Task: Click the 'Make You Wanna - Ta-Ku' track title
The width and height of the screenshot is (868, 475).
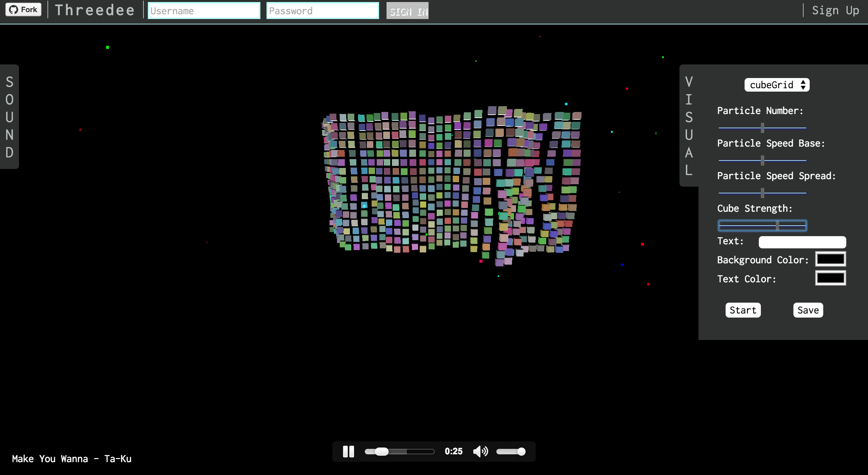Action: (72, 459)
